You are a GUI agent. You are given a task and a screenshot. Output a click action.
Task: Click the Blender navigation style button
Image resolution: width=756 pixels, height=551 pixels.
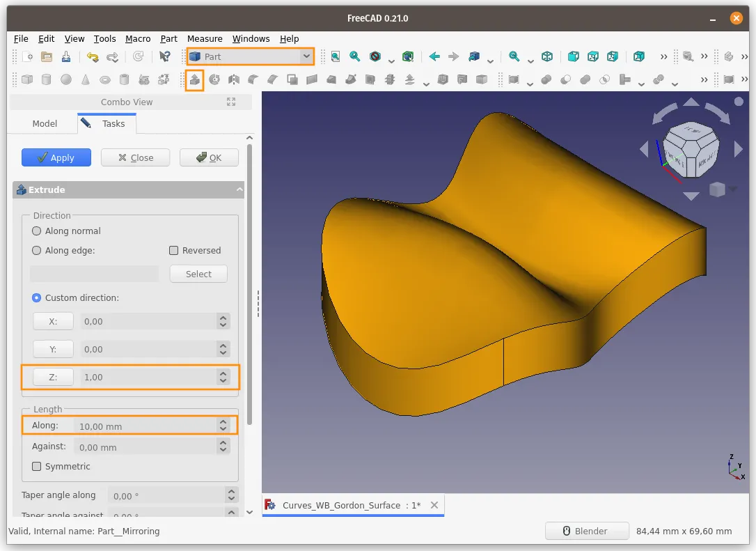587,531
